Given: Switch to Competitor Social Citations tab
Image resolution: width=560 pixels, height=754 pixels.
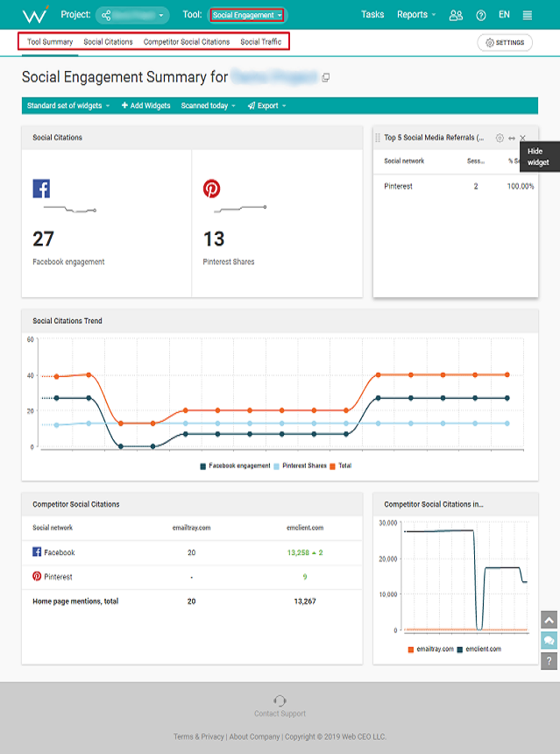Looking at the screenshot, I should 187,42.
